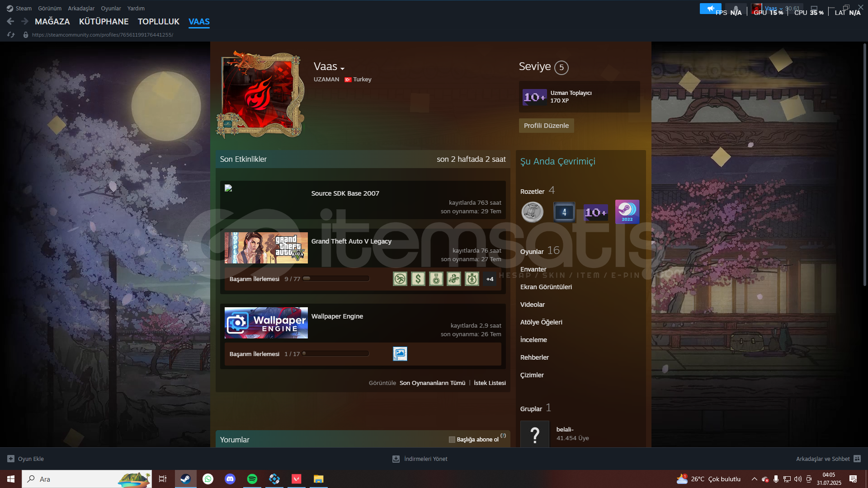The height and width of the screenshot is (488, 868).
Task: Open the Steam 2022 badge
Action: [627, 212]
